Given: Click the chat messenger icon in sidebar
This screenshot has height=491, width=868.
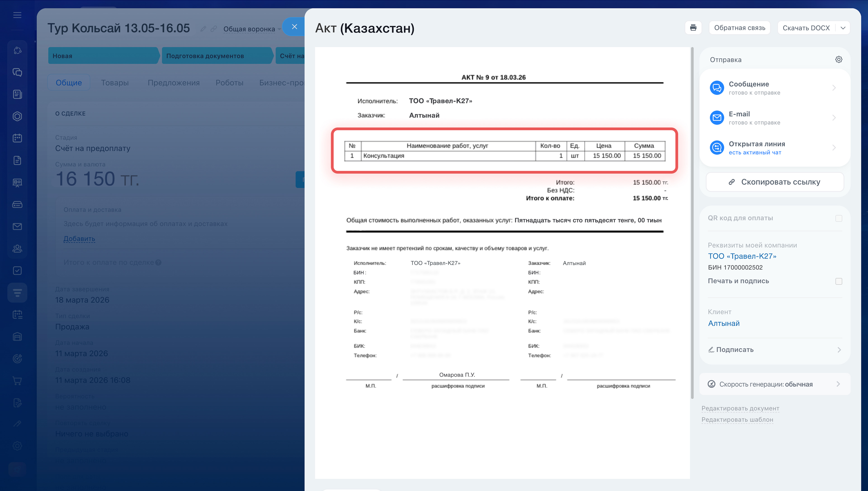Looking at the screenshot, I should [17, 72].
